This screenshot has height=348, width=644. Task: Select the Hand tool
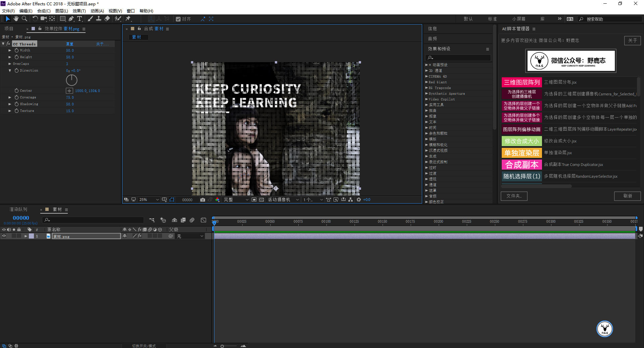tap(16, 19)
